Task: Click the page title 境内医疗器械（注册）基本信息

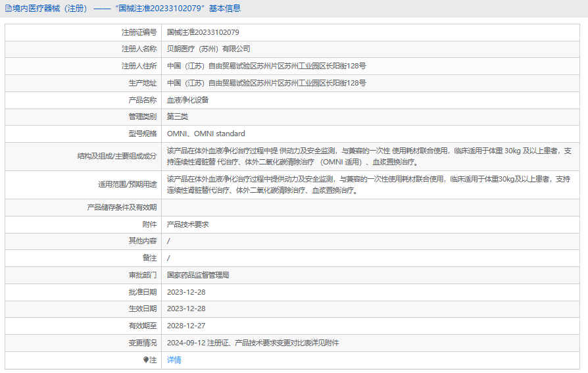Action: [x=126, y=9]
